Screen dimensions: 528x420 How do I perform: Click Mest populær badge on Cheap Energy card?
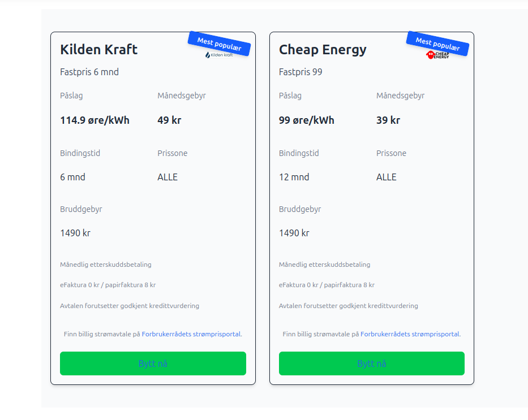click(437, 44)
